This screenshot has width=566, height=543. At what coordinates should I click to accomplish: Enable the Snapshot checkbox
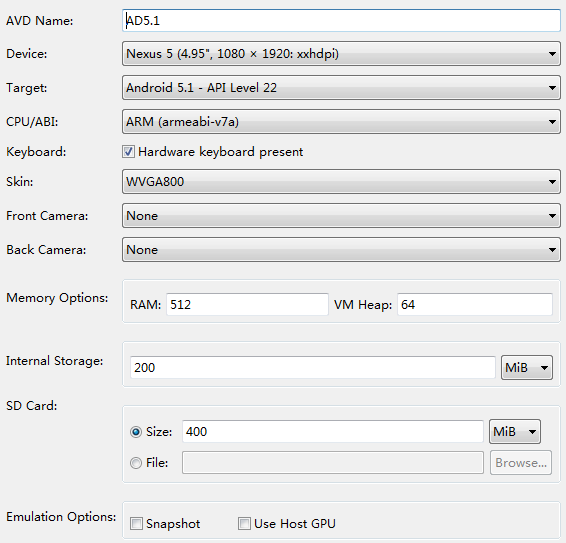[136, 524]
